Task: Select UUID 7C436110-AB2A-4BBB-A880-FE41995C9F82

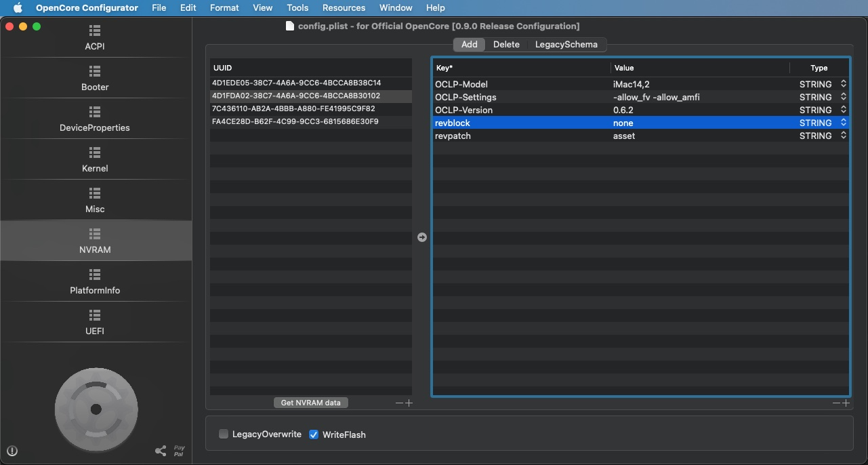Action: [311, 108]
